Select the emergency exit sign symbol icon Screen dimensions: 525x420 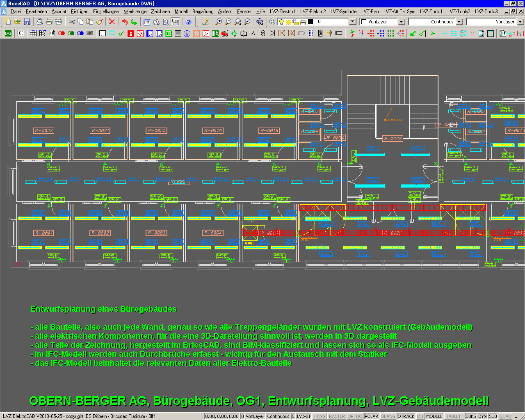pos(215,33)
